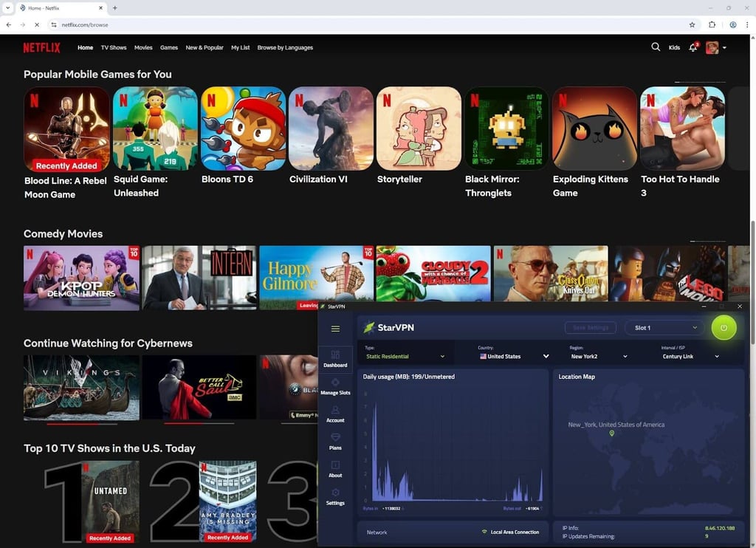Resume Better Call Saul
Screen dimensions: 756x548
tap(199, 388)
